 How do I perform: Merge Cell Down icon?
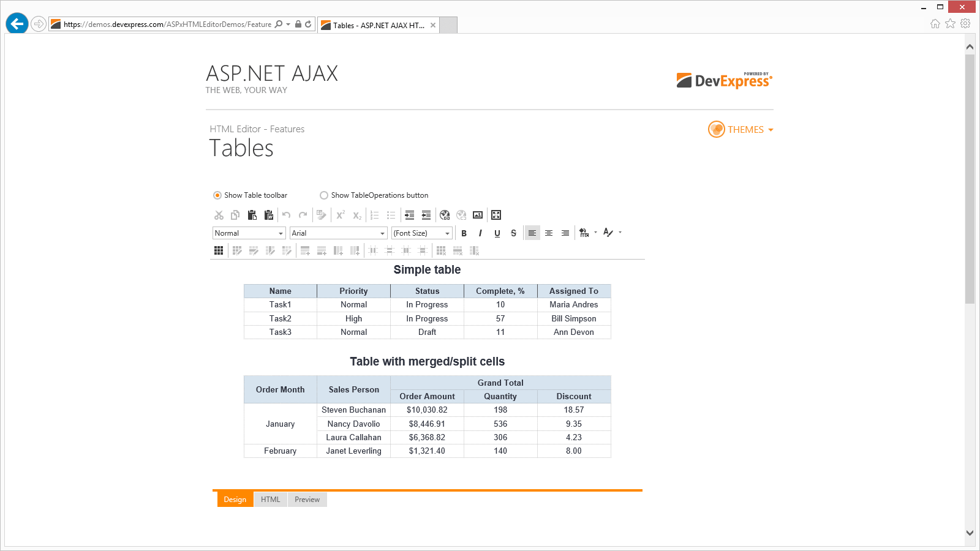[x=423, y=250]
